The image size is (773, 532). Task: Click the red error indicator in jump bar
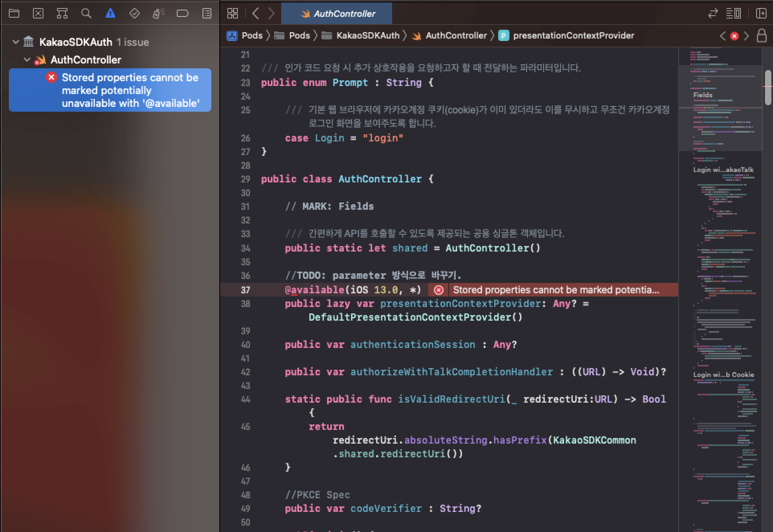734,36
